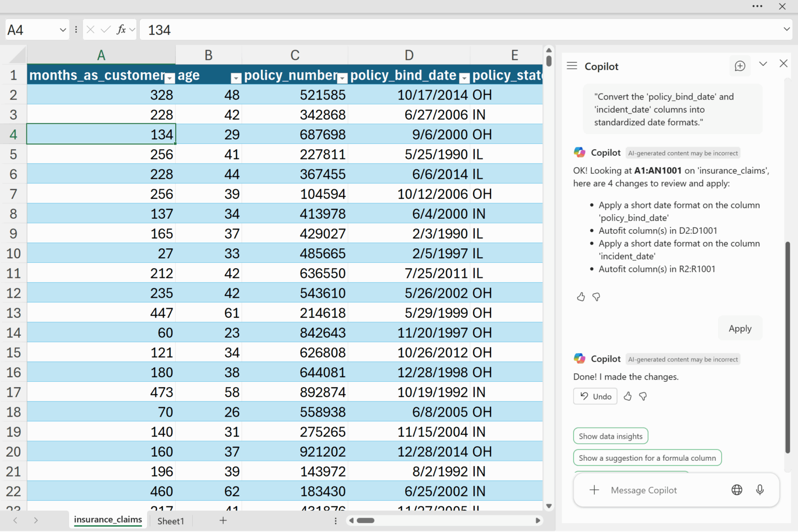The width and height of the screenshot is (798, 532).
Task: Open the age column filter dropdown
Action: [x=236, y=78]
